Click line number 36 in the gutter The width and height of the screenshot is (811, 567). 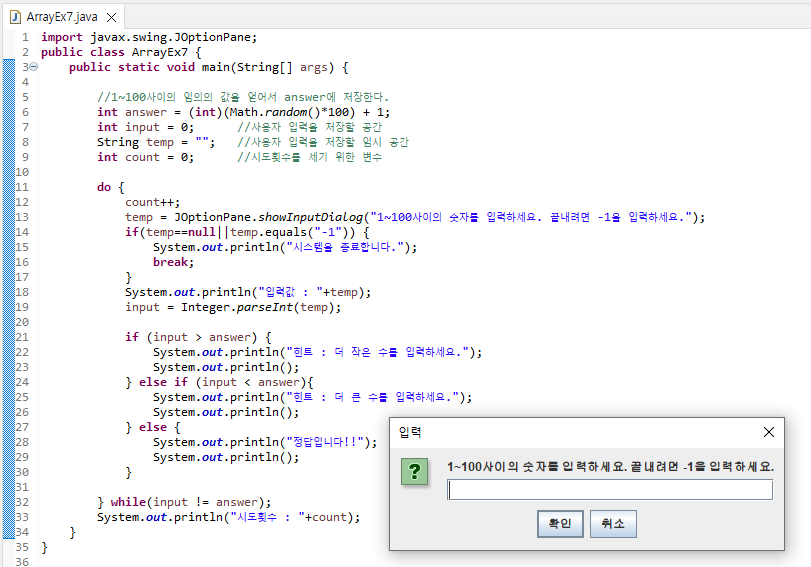click(22, 562)
